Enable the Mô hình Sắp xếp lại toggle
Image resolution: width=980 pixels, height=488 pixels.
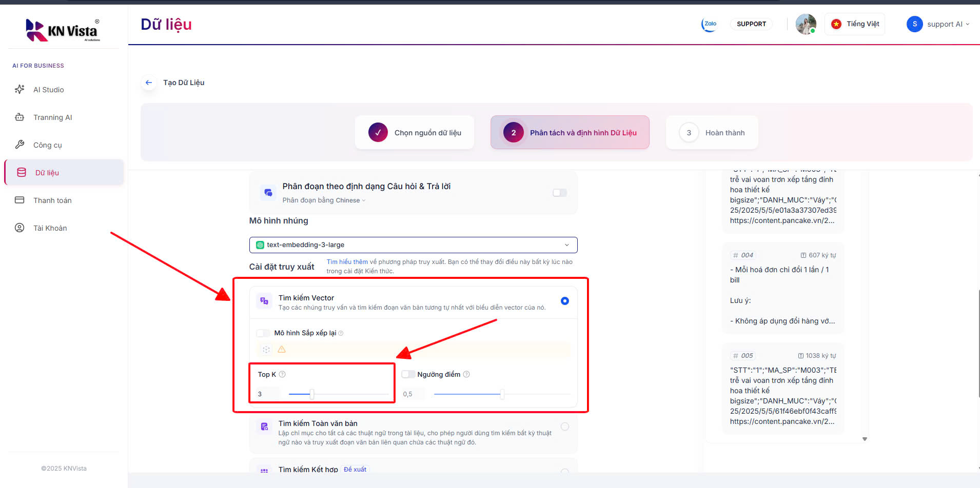coord(262,333)
